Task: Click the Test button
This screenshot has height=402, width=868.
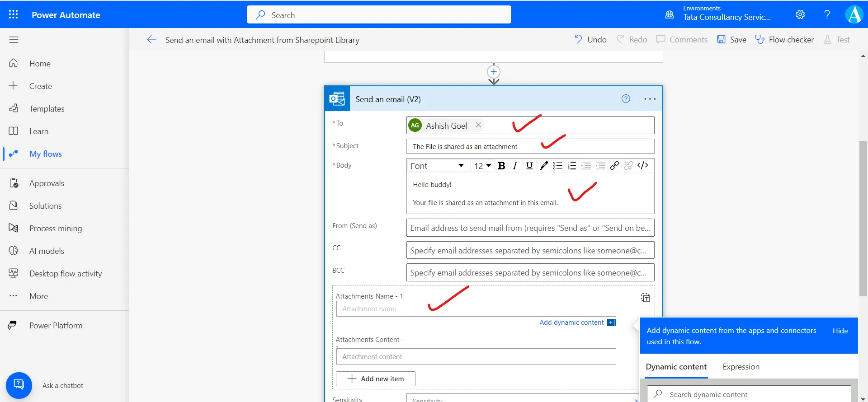Action: 837,40
